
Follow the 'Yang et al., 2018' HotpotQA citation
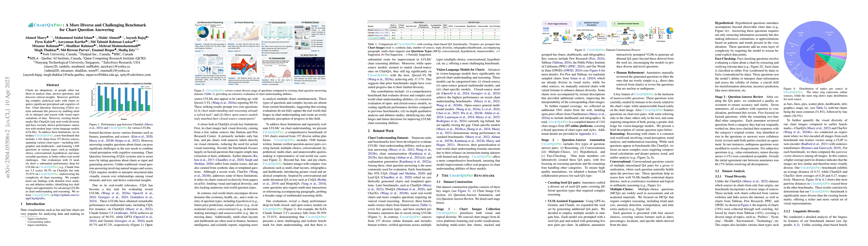click(x=313, y=183)
